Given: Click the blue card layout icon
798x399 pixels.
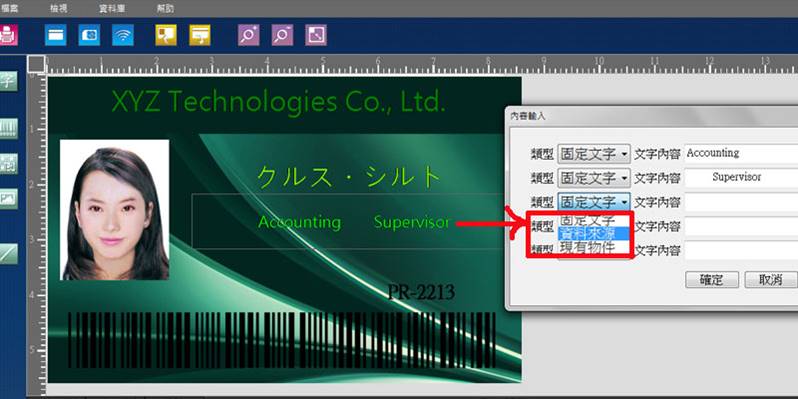Looking at the screenshot, I should (55, 35).
